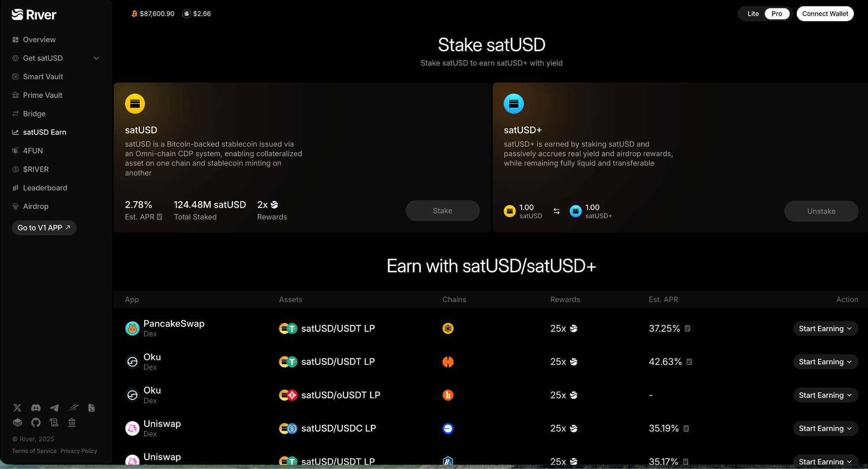Viewport: 868px width, 469px height.
Task: Open the GitHub repository icon
Action: [x=36, y=423]
